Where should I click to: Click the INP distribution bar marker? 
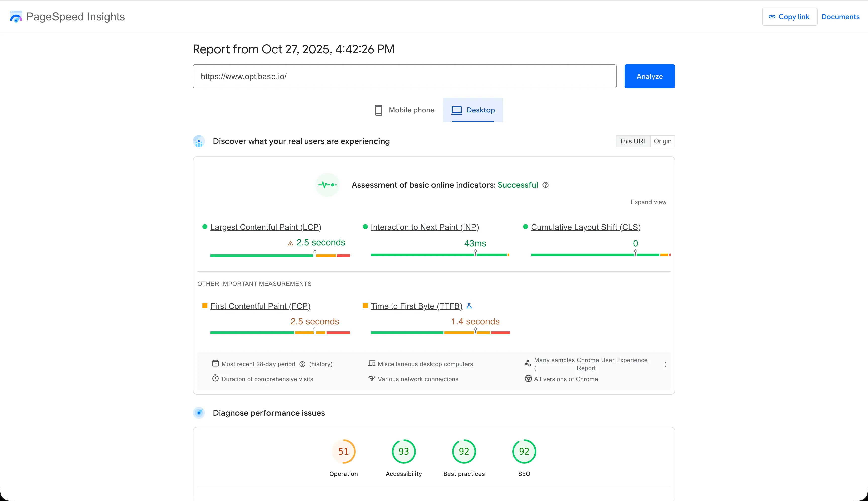[475, 253]
